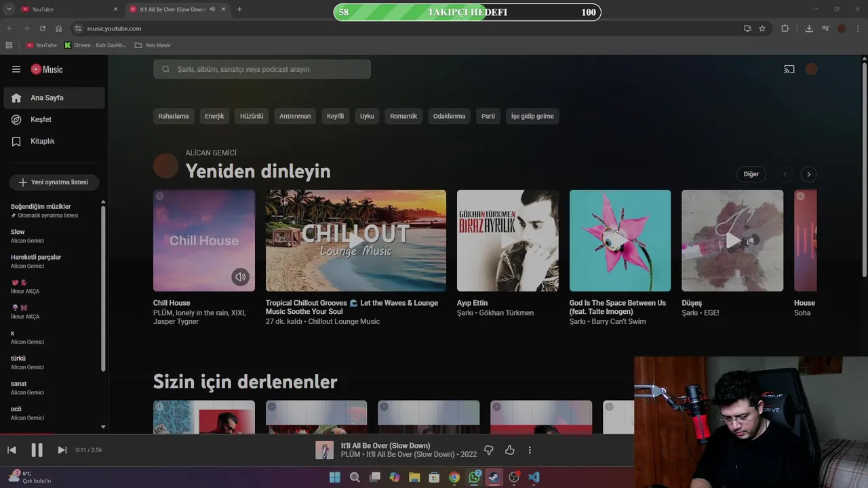This screenshot has width=868, height=488.
Task: Skip to next track
Action: point(62,450)
